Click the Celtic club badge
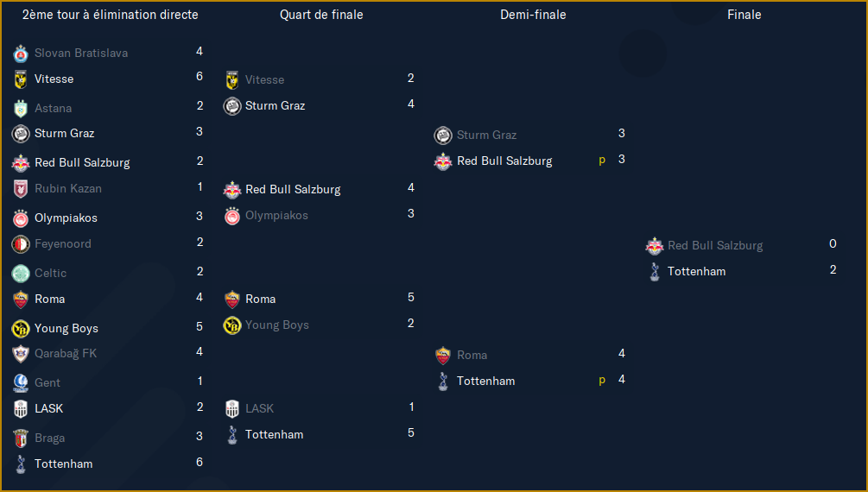 coord(21,274)
